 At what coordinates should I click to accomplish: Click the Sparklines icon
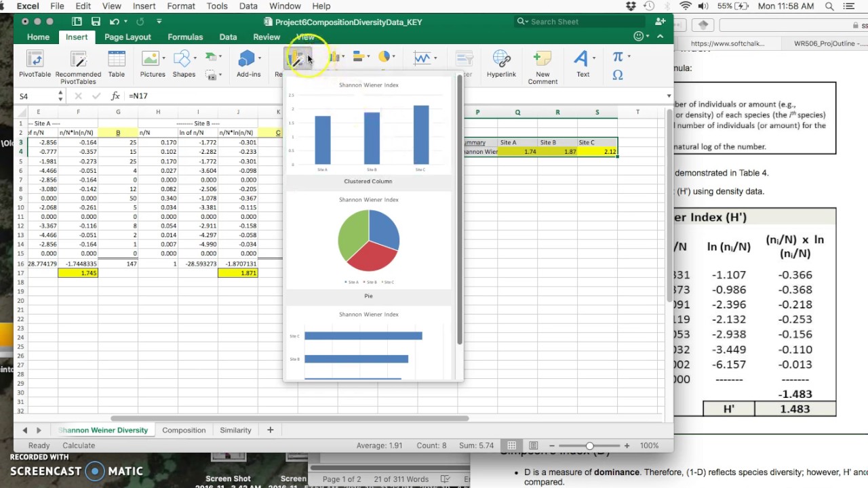click(422, 59)
